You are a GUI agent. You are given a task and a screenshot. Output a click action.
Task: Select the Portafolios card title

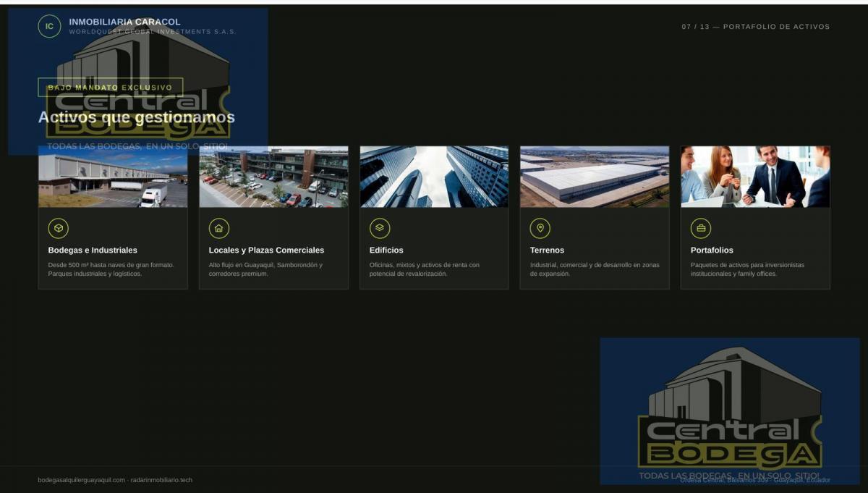pyautogui.click(x=712, y=250)
